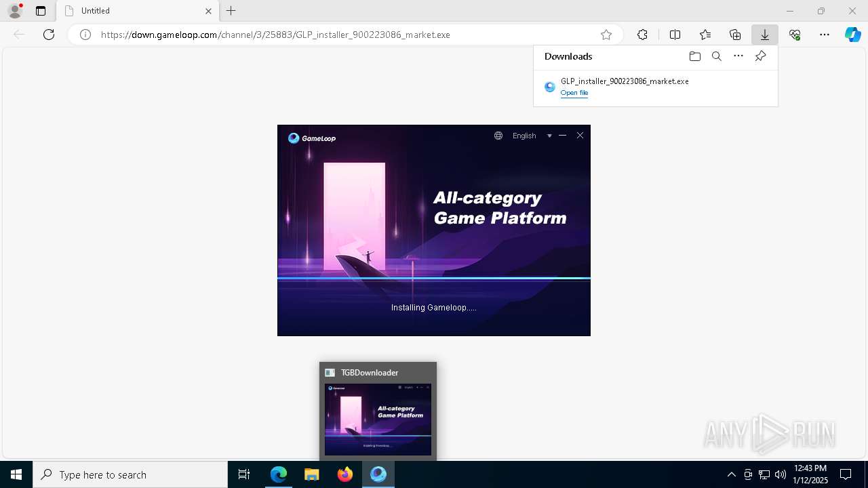Open Microsoft Edge from taskbar
Image resolution: width=868 pixels, height=488 pixels.
click(279, 474)
